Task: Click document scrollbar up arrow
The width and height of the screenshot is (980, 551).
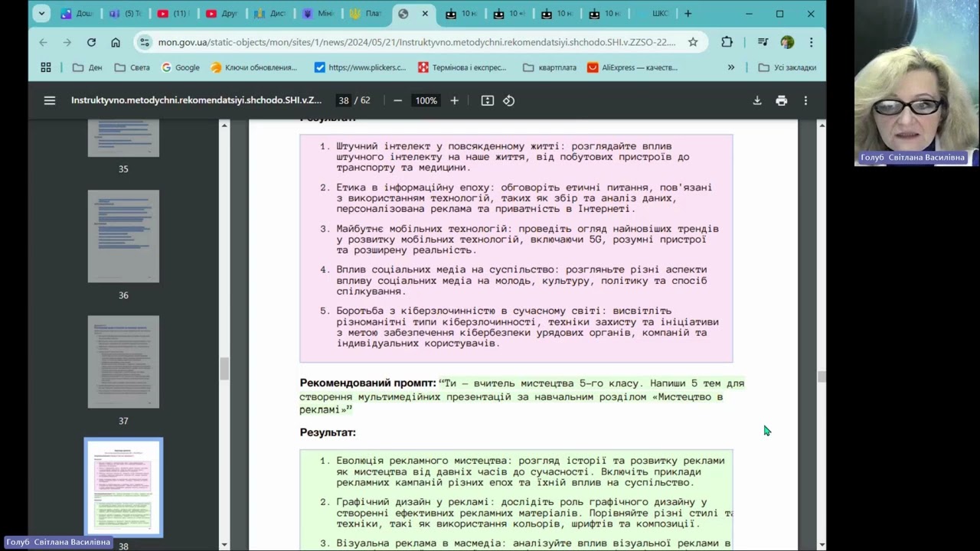Action: pos(822,125)
